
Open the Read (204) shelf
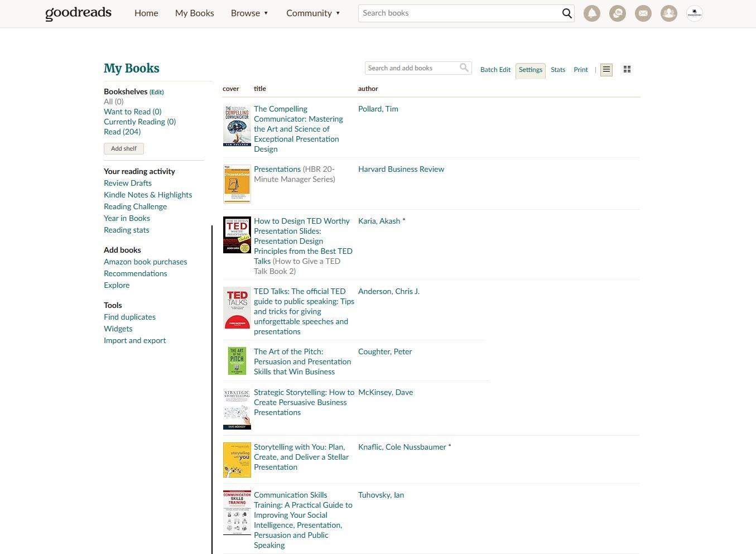point(122,132)
